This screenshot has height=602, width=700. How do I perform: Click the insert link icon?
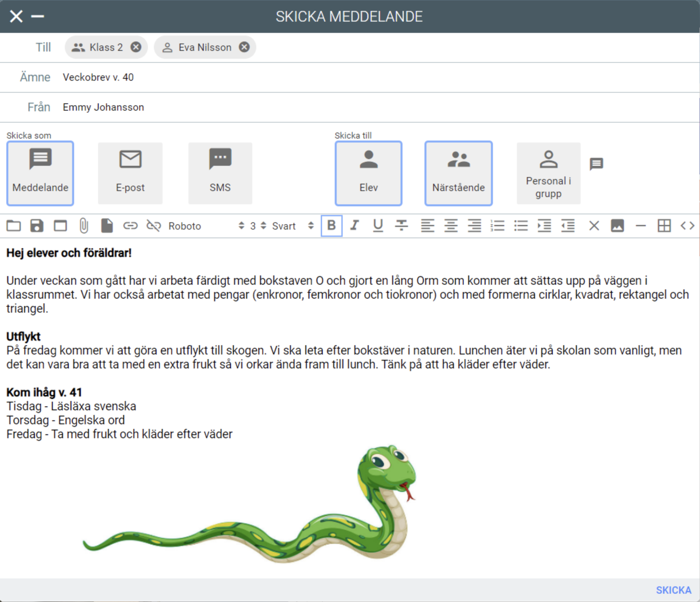click(130, 226)
